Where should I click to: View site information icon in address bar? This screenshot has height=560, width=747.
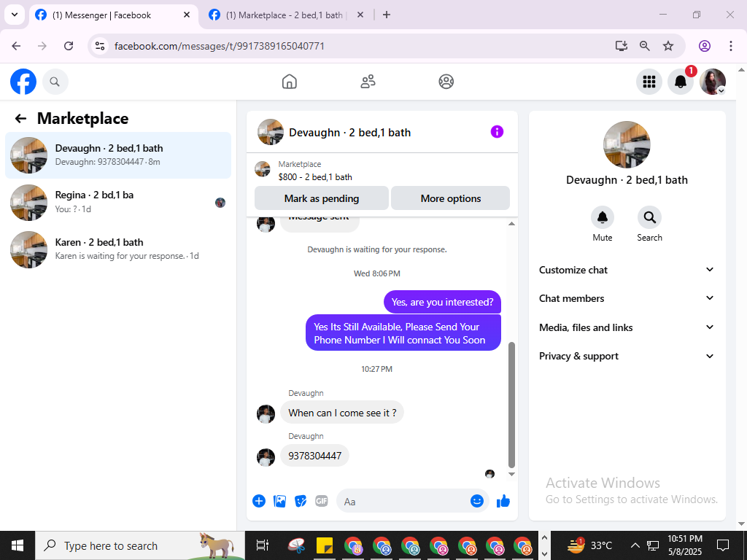click(99, 46)
